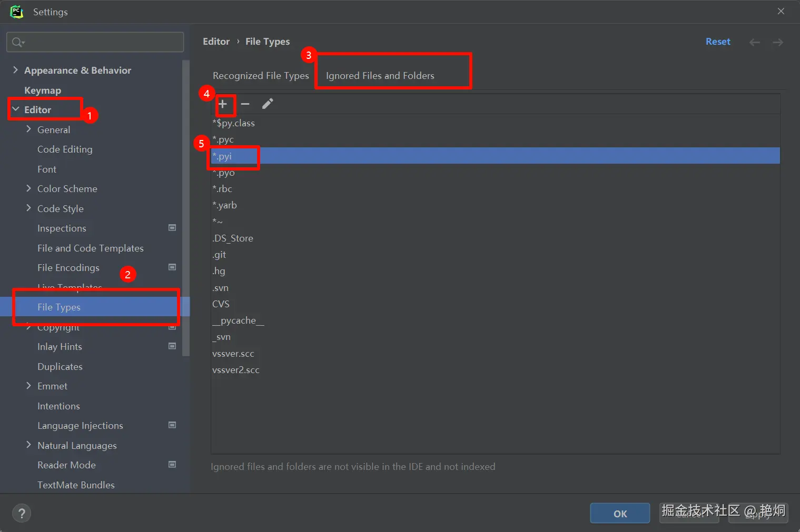800x532 pixels.
Task: Focus the settings search field
Action: coord(95,42)
